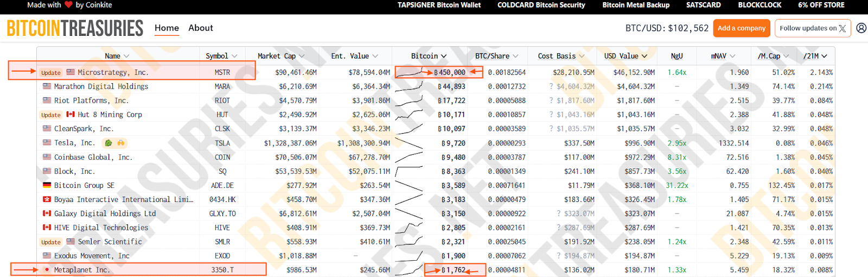Open COLDCARD Bitcoin Security link
Viewport: 868px width, 277px height.
pyautogui.click(x=541, y=5)
